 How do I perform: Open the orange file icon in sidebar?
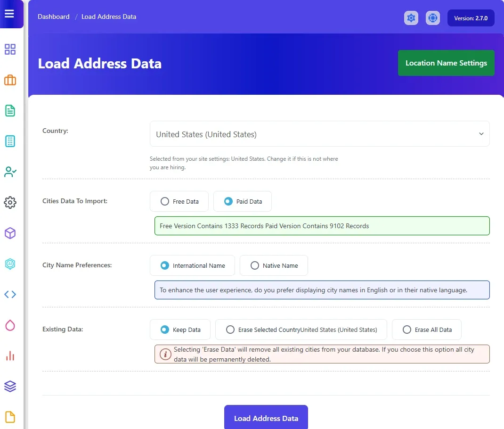(10, 417)
